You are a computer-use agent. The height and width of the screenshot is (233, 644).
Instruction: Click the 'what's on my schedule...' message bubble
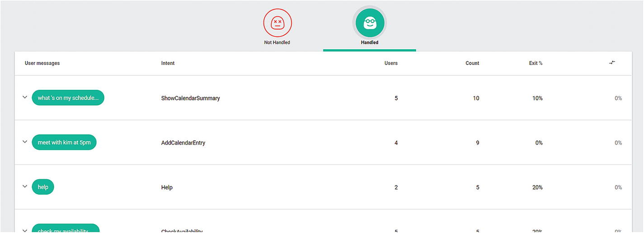[x=68, y=98]
